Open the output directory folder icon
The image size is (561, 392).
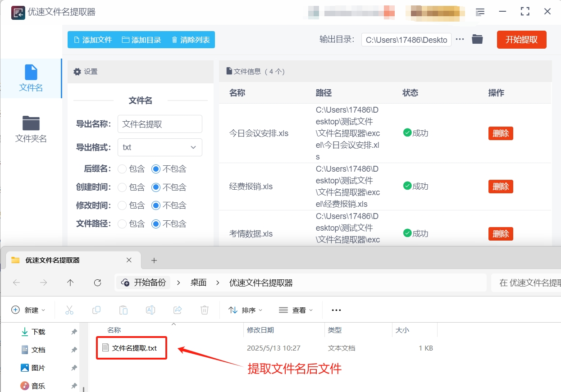[477, 39]
